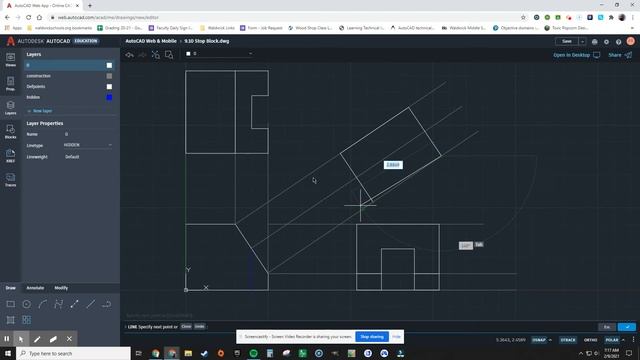This screenshot has width=640, height=360.
Task: Click layer 0 white color swatch
Action: pyautogui.click(x=109, y=65)
